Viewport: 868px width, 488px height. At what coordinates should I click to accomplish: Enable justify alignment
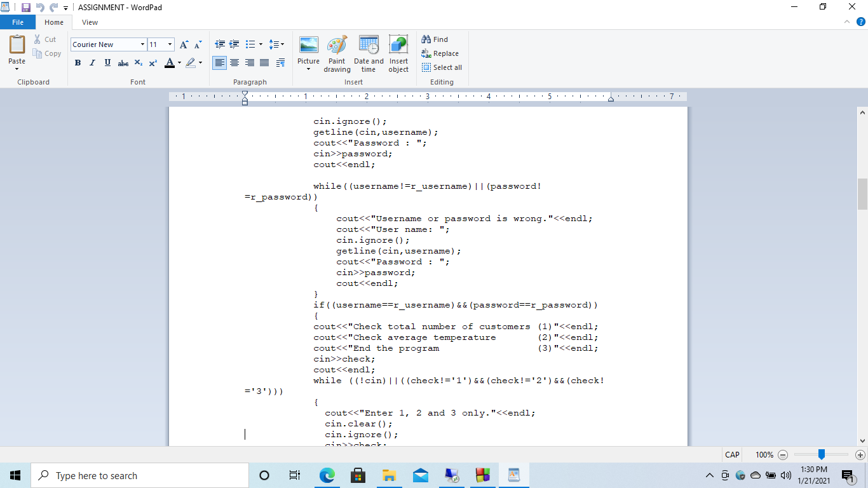point(264,63)
